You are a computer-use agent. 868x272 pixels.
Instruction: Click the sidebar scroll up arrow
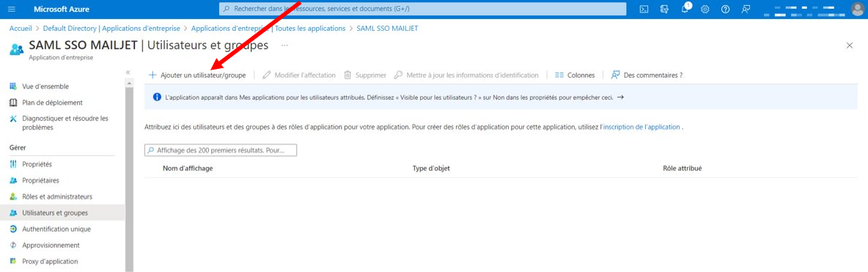[x=130, y=83]
